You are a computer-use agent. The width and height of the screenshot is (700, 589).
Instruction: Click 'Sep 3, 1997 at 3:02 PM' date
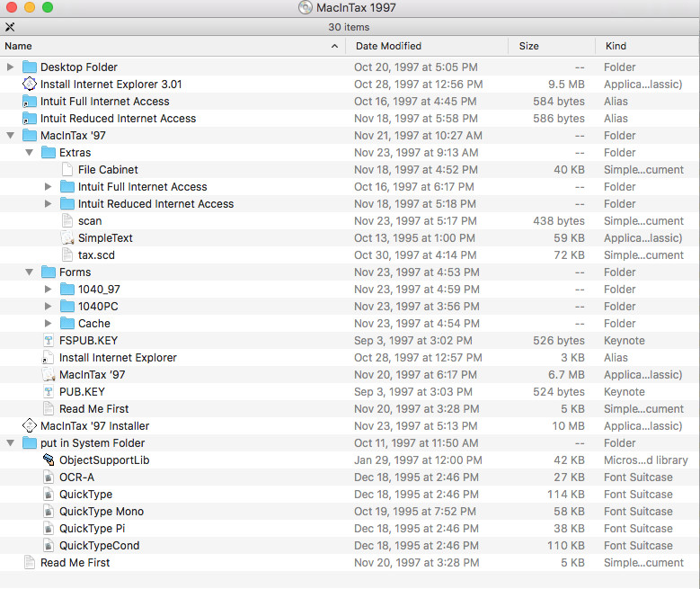click(x=413, y=341)
